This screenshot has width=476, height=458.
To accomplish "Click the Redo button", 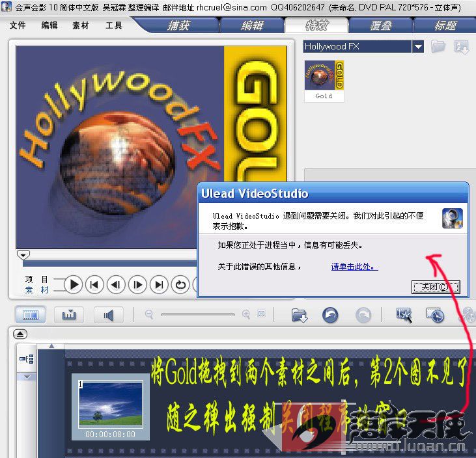I will pos(363,315).
